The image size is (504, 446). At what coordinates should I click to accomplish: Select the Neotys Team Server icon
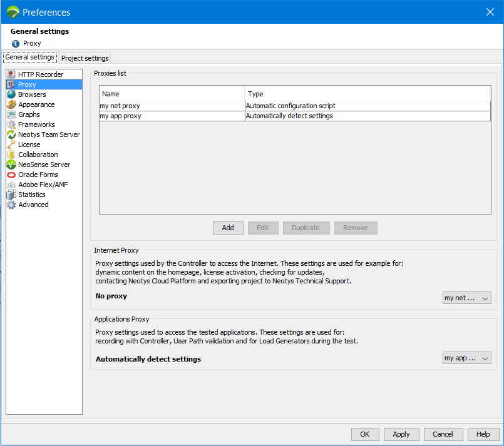(11, 134)
